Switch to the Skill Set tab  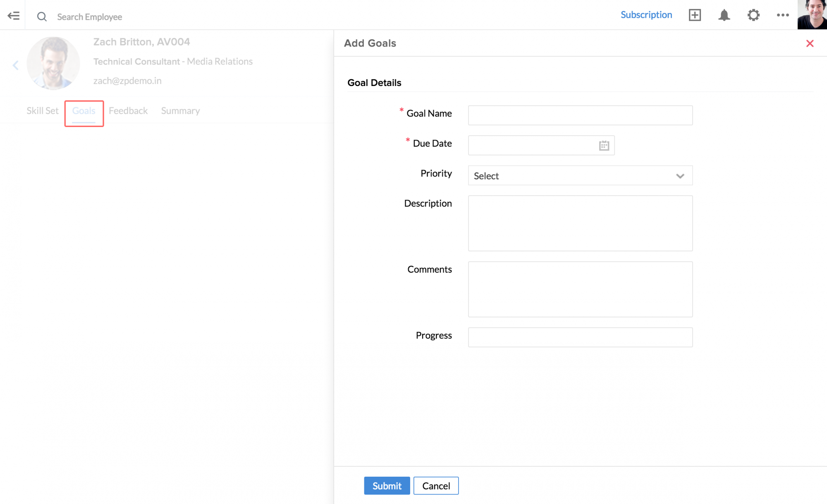(x=43, y=111)
